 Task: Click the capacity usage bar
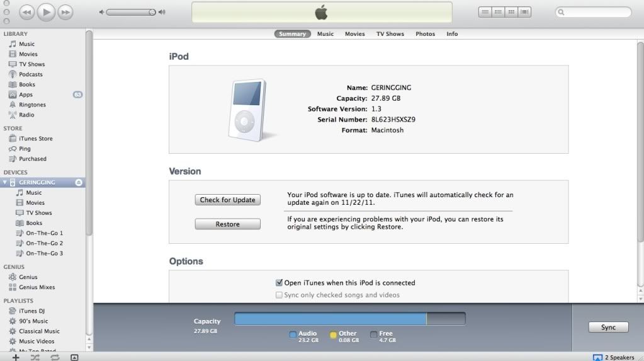coord(350,319)
